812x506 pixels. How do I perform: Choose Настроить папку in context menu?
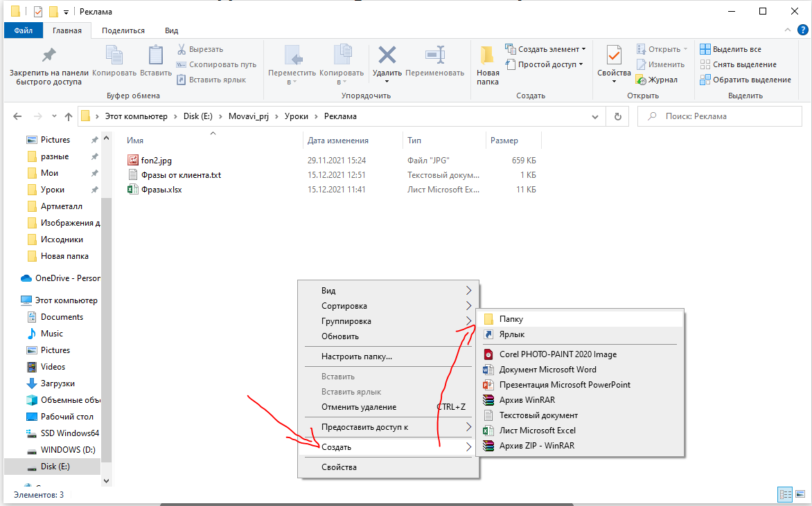tap(388, 356)
